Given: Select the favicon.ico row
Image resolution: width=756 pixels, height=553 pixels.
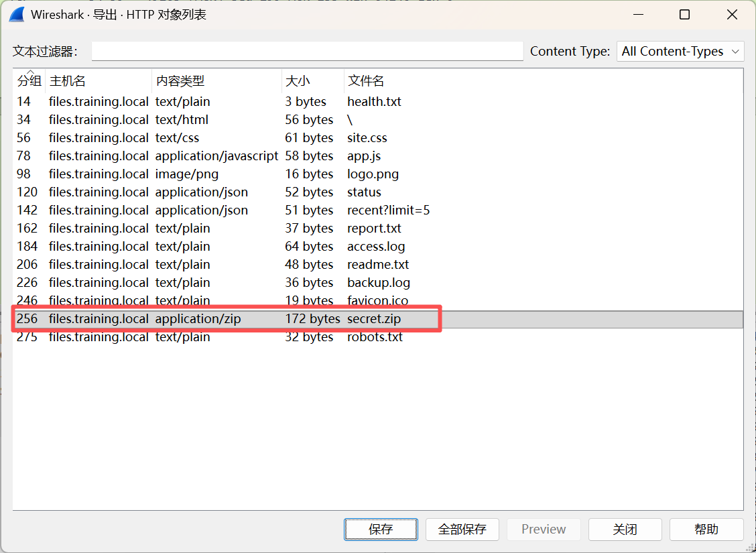Looking at the screenshot, I should pos(378,300).
